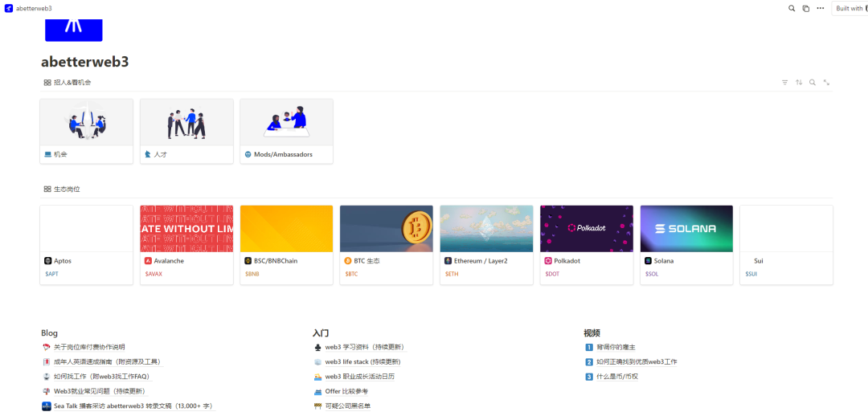This screenshot has width=868, height=416.
Task: Click the Built with button
Action: pyautogui.click(x=850, y=8)
